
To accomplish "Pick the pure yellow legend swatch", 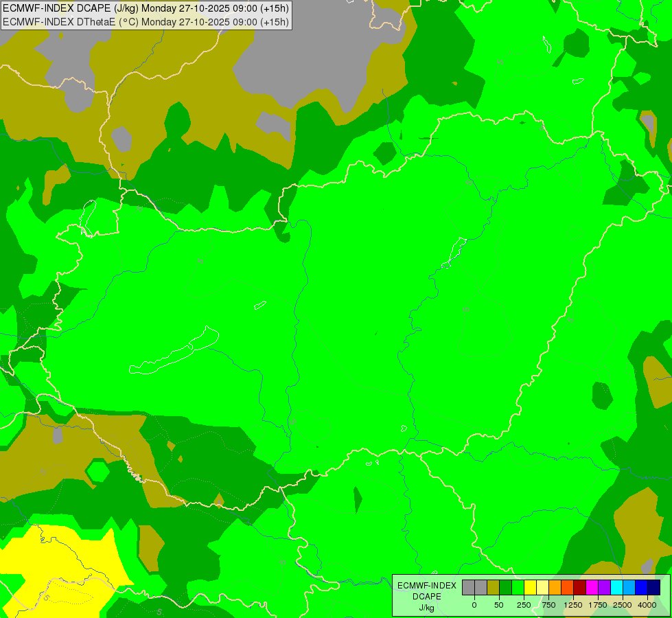I will pyautogui.click(x=530, y=588).
